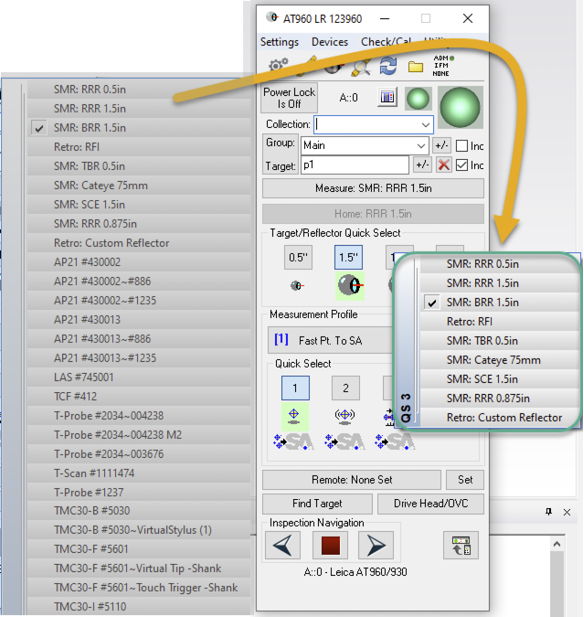Click the pin icon on background panel

coord(549,512)
